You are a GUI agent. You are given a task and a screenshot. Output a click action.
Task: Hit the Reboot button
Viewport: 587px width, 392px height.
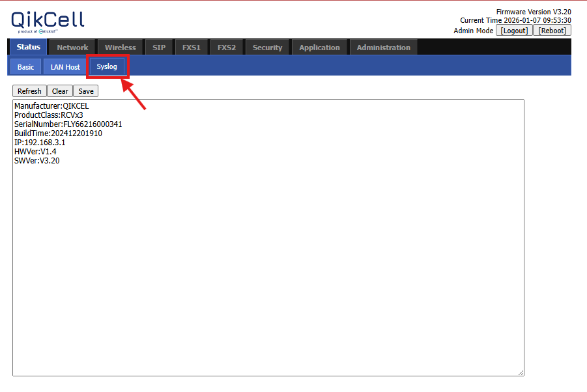tap(552, 31)
